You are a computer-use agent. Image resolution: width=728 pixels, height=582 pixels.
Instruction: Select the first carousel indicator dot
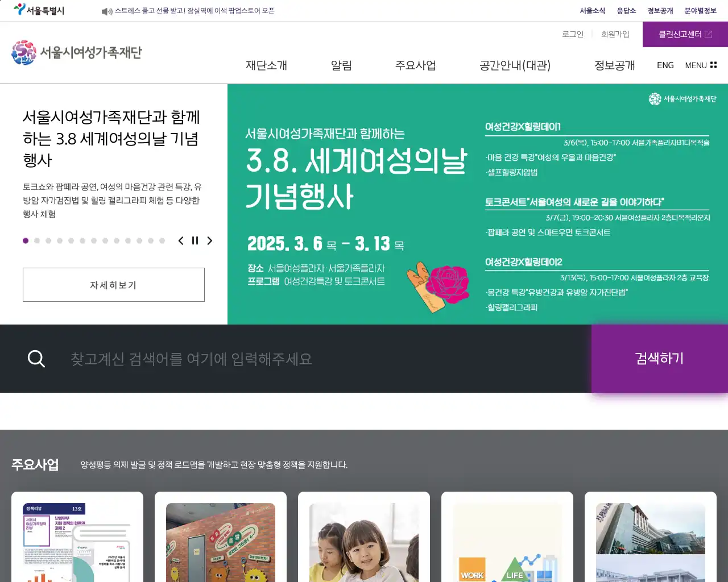pos(26,240)
